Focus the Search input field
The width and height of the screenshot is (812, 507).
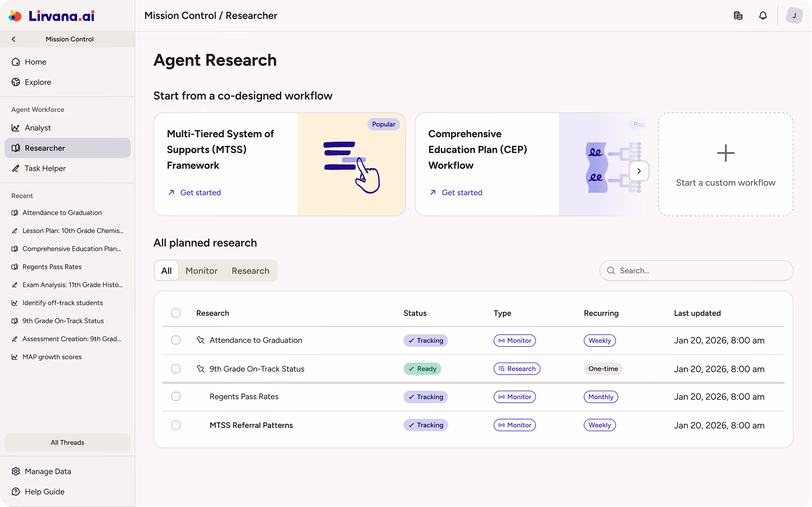click(696, 270)
